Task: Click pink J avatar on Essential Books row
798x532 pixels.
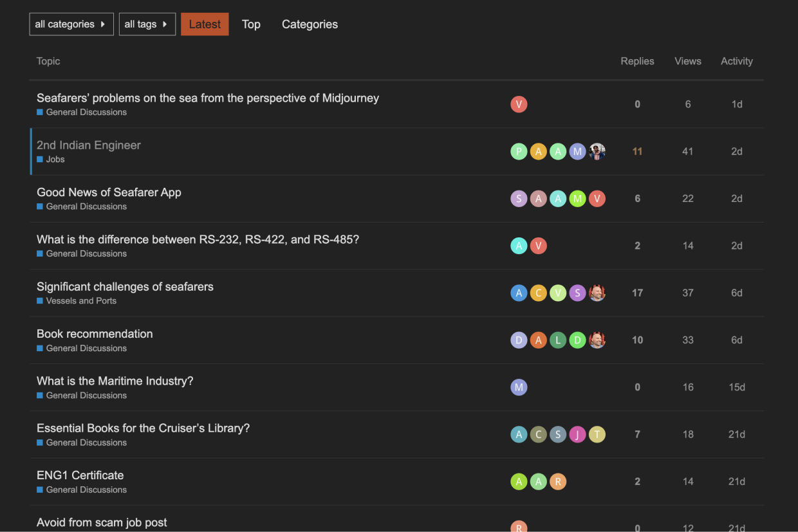Action: [578, 434]
